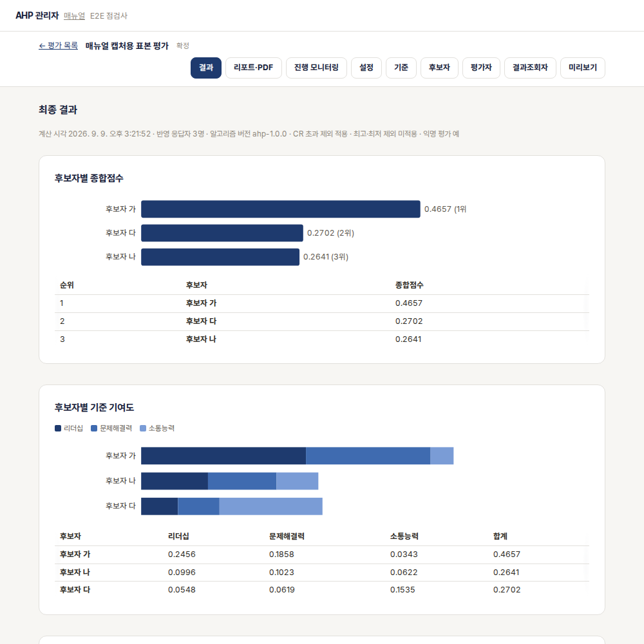The image size is (644, 644).
Task: Click AHP 관리자 home title
Action: coord(37,15)
